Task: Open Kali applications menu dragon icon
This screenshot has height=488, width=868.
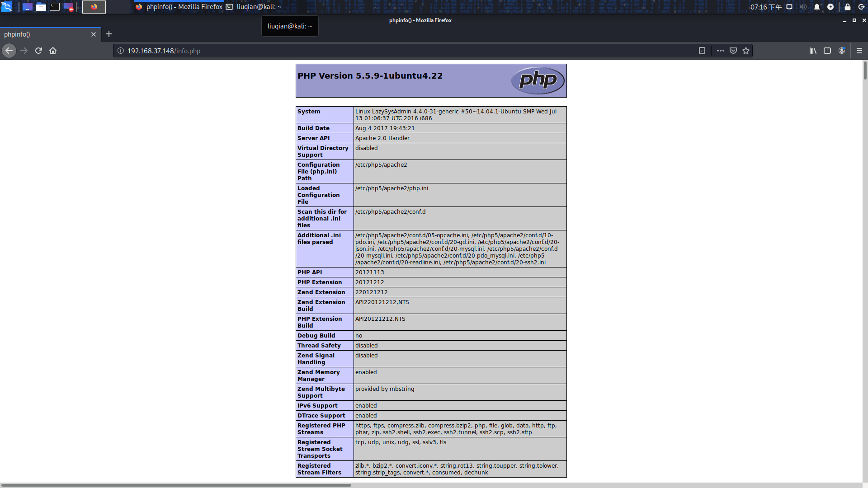Action: (x=7, y=7)
